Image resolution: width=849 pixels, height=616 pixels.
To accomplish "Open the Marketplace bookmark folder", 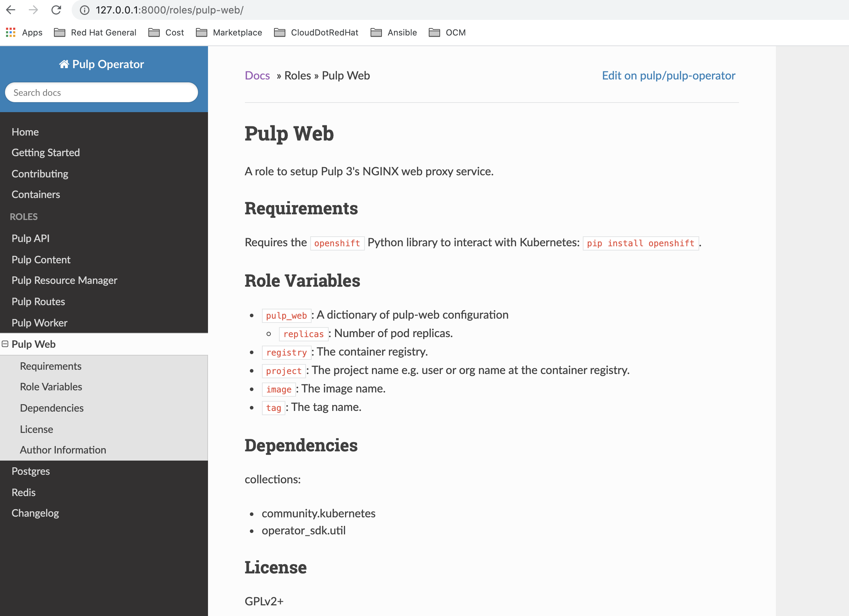I will [229, 33].
